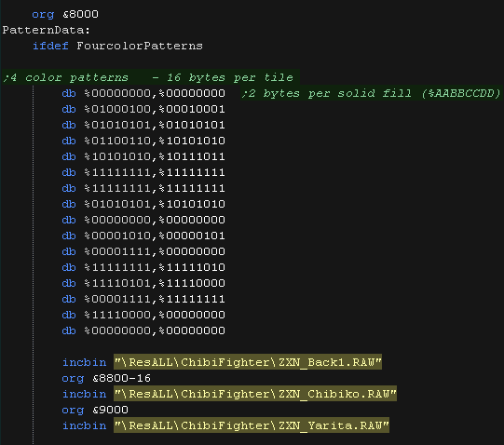Click the FourcolorPatterns symbol name

[140, 46]
